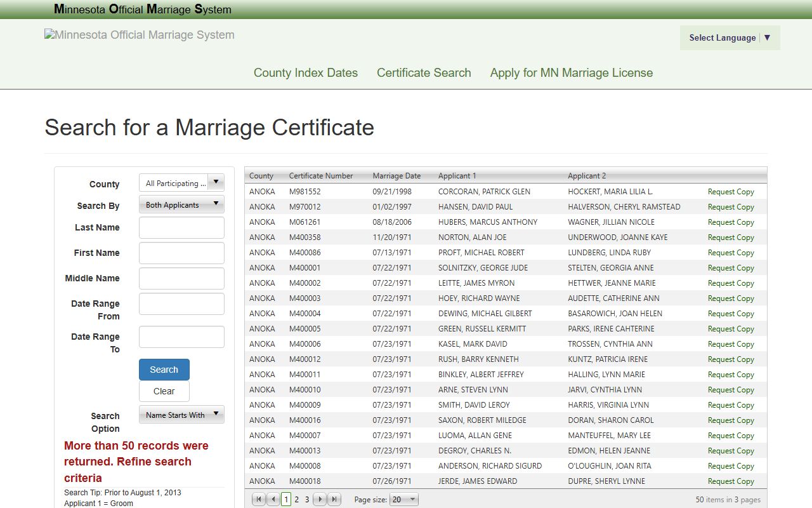Open the Page size dropdown
Viewport: 812px width, 508px height.
[404, 500]
